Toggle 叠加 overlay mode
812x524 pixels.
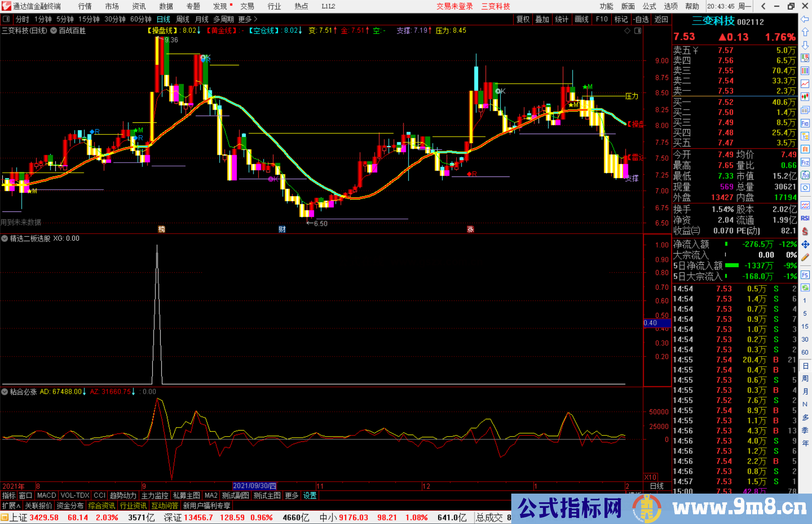tap(542, 19)
